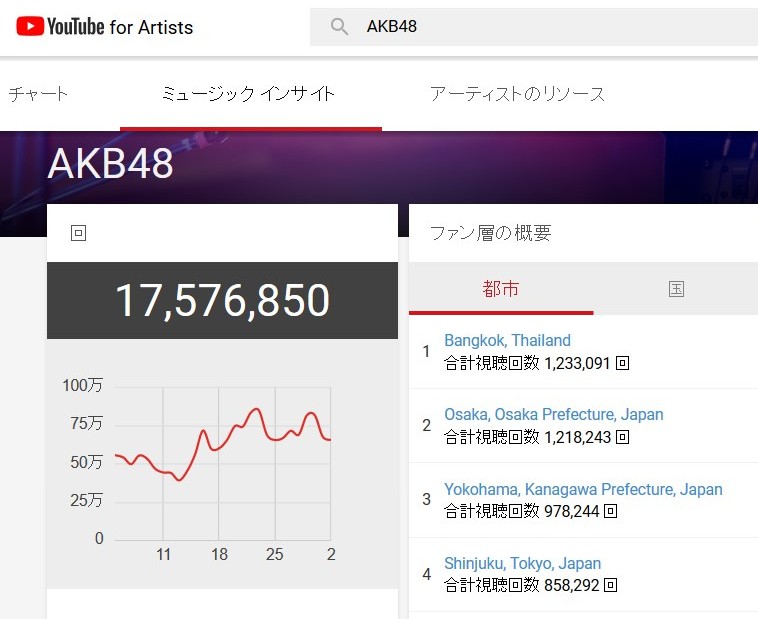
Task: Click the info icon beside Bangkok views
Action: tap(623, 363)
